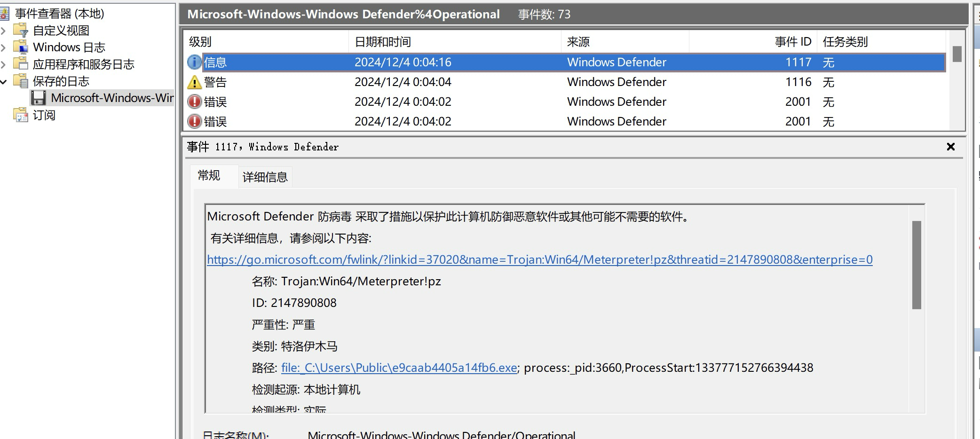
Task: Click the 事件 1117, Windows Defender header
Action: point(262,147)
